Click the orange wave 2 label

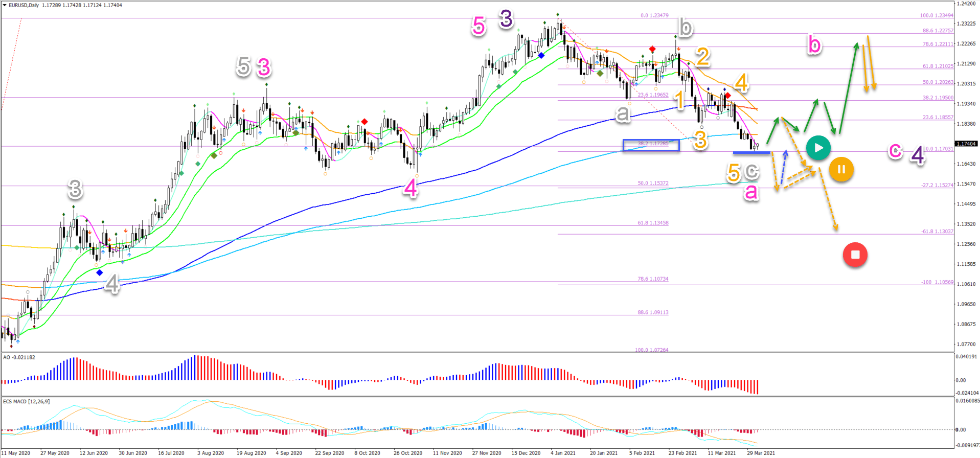tap(702, 57)
